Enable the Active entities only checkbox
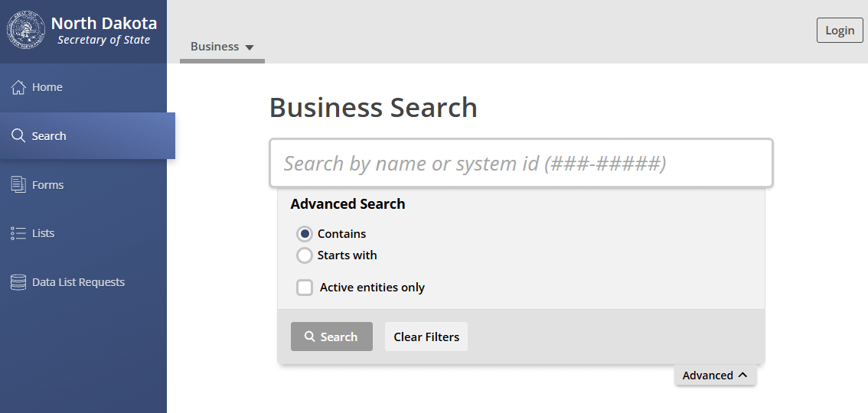868x413 pixels. (x=305, y=288)
